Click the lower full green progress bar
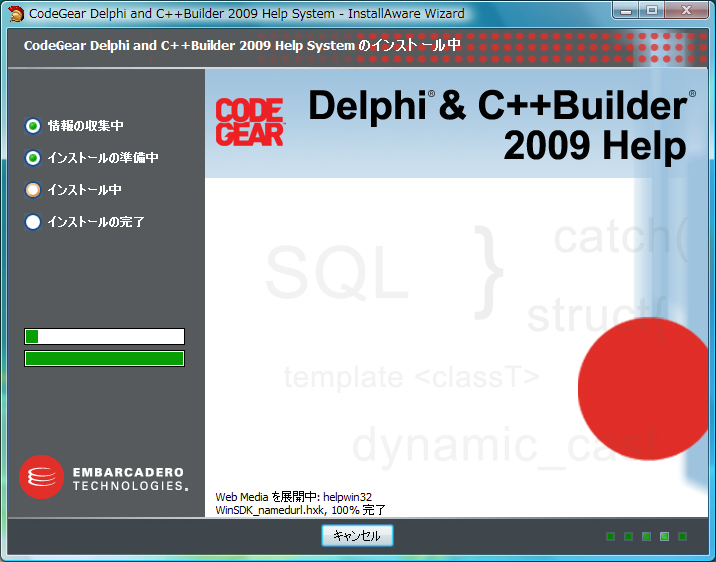Viewport: 716px width, 562px height. coord(105,358)
